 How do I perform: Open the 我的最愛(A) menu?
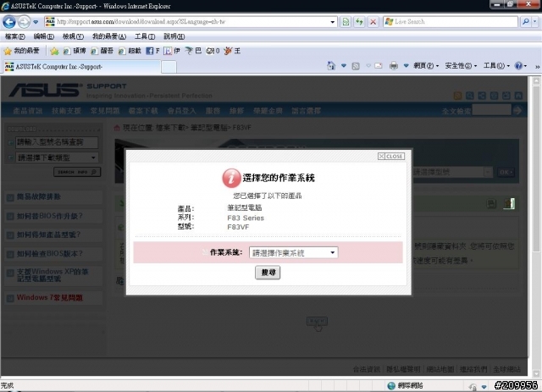point(109,36)
